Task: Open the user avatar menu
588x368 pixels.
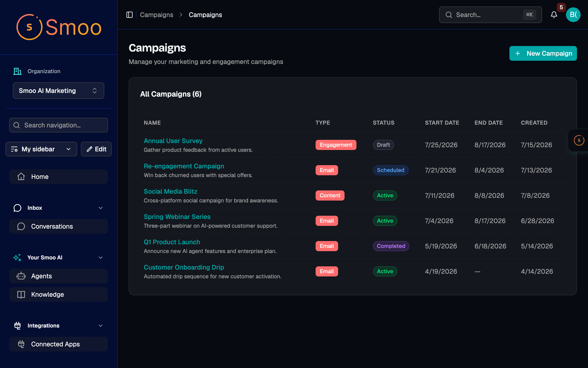Action: pos(573,15)
